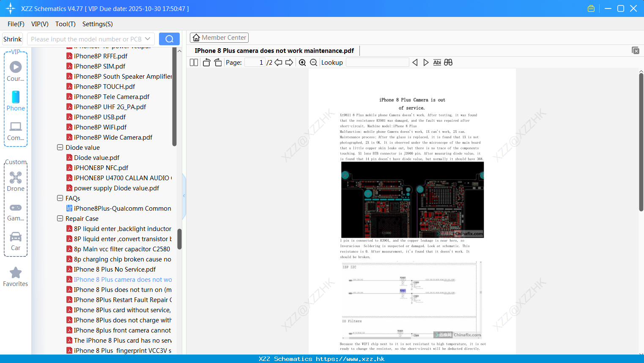The height and width of the screenshot is (363, 644).
Task: Click the file tree vertical scrollbar thumb
Action: (x=179, y=239)
